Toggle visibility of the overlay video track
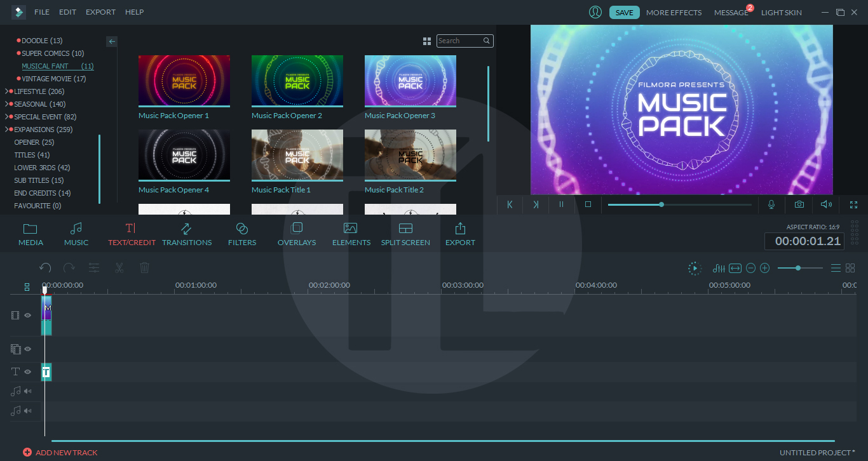868x461 pixels. pos(28,349)
